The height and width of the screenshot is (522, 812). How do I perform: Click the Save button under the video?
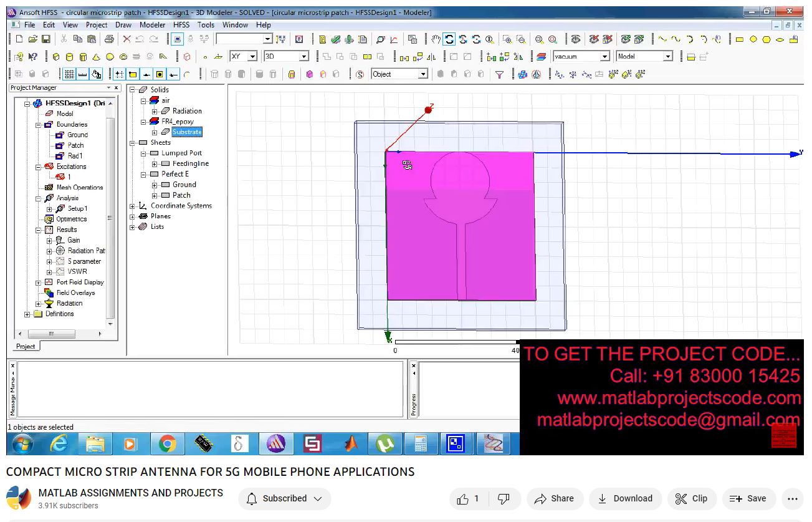pos(748,499)
